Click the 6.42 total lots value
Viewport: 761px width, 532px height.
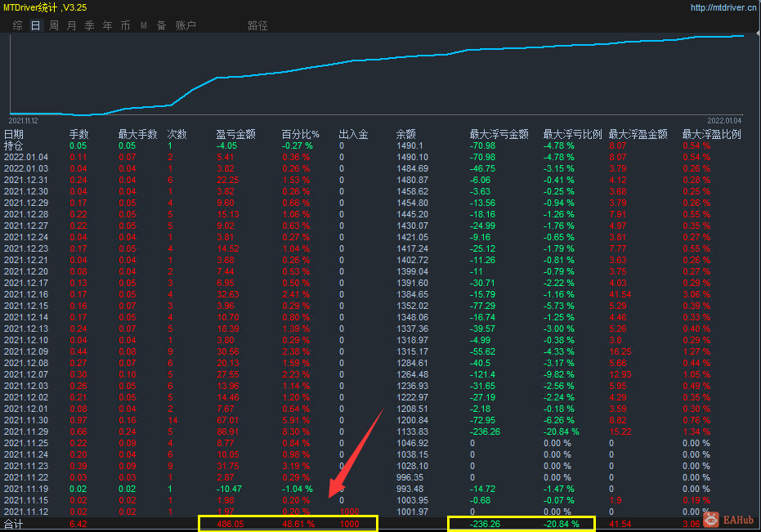click(78, 524)
